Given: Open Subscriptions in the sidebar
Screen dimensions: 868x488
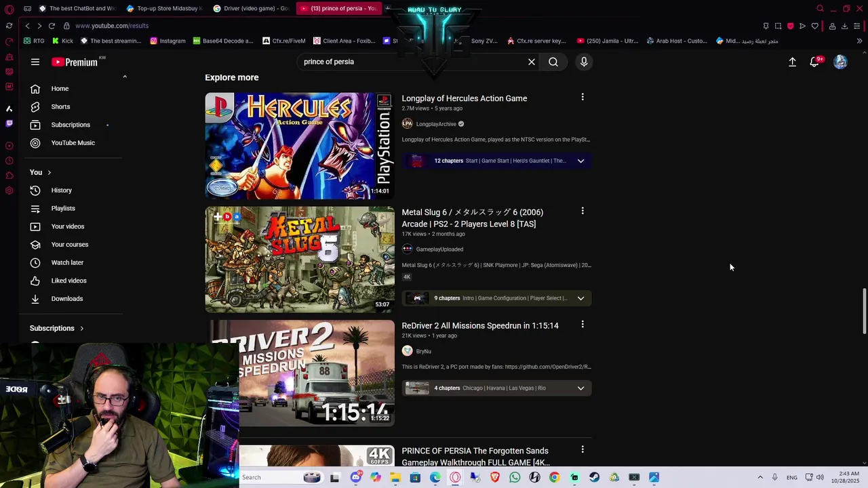Looking at the screenshot, I should coord(71,125).
